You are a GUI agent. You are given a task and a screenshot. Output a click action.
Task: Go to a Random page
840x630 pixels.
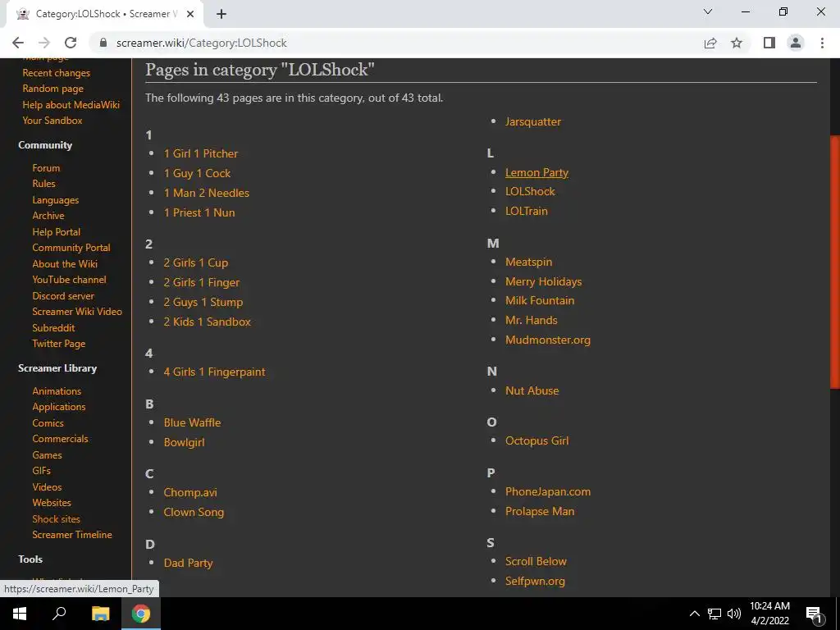(x=53, y=89)
